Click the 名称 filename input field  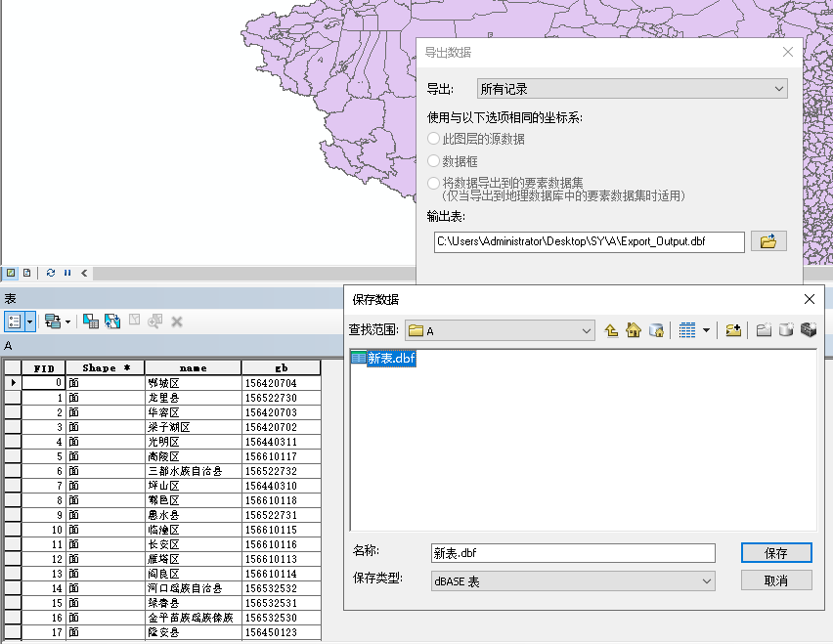tap(572, 553)
